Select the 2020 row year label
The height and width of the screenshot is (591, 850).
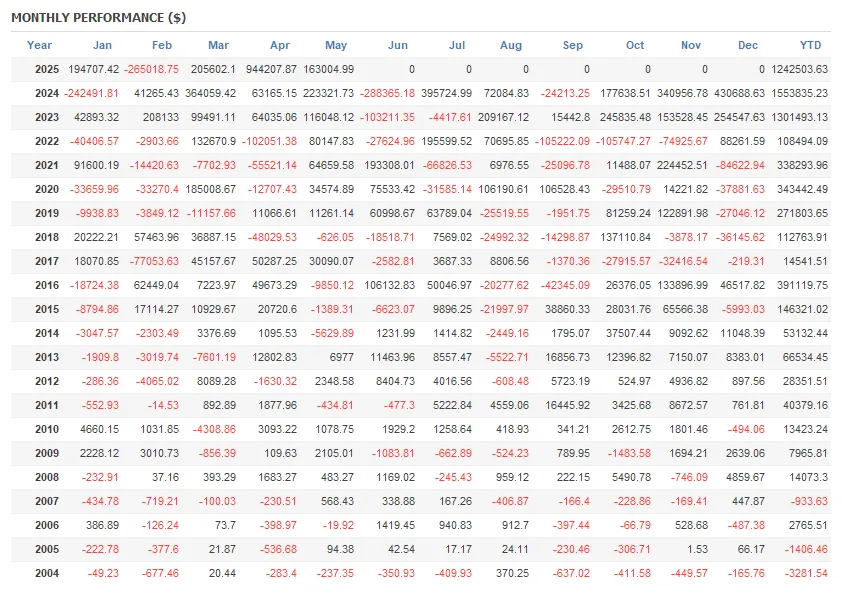(x=47, y=189)
